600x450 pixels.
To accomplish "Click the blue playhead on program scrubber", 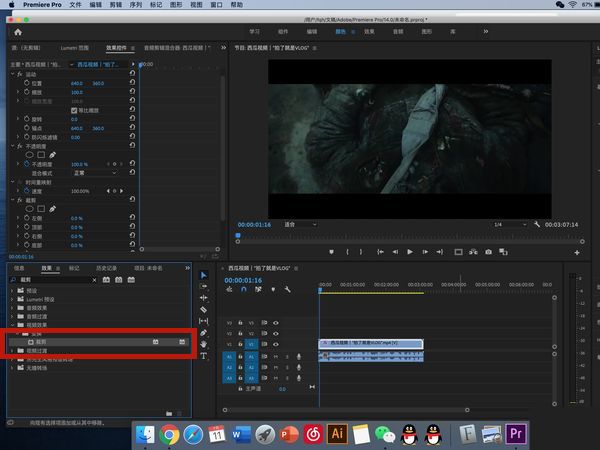I will [238, 236].
